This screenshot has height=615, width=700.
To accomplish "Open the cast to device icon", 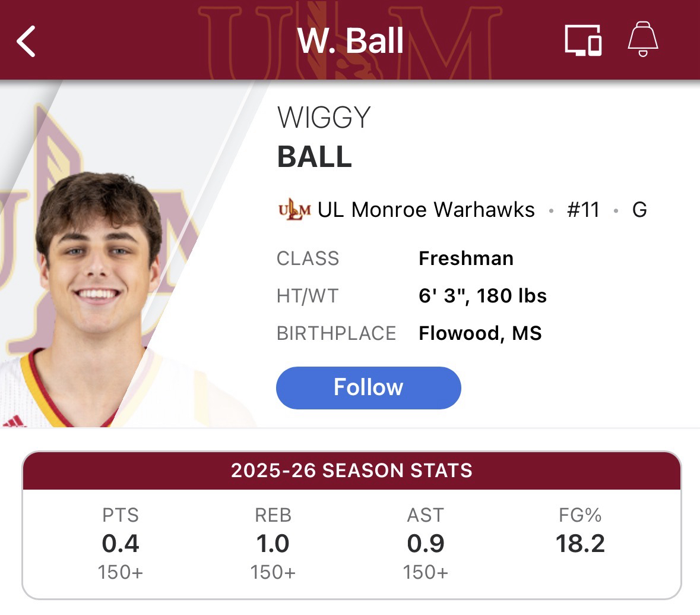I will tap(582, 41).
